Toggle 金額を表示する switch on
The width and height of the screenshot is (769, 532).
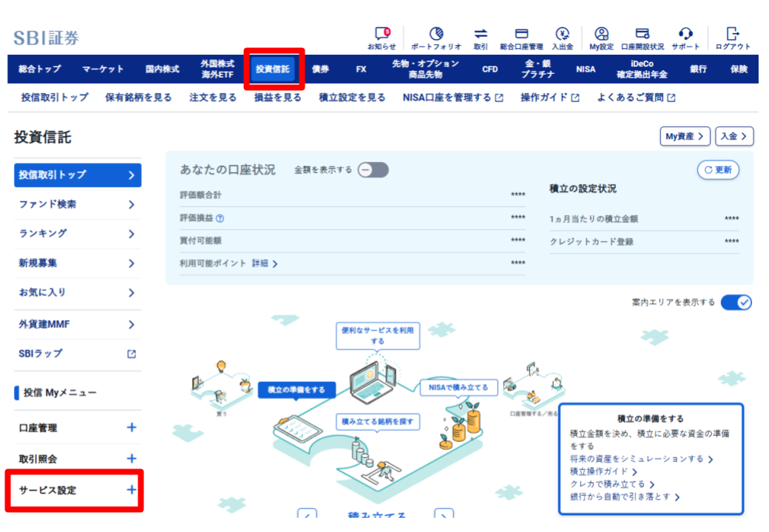pos(373,170)
